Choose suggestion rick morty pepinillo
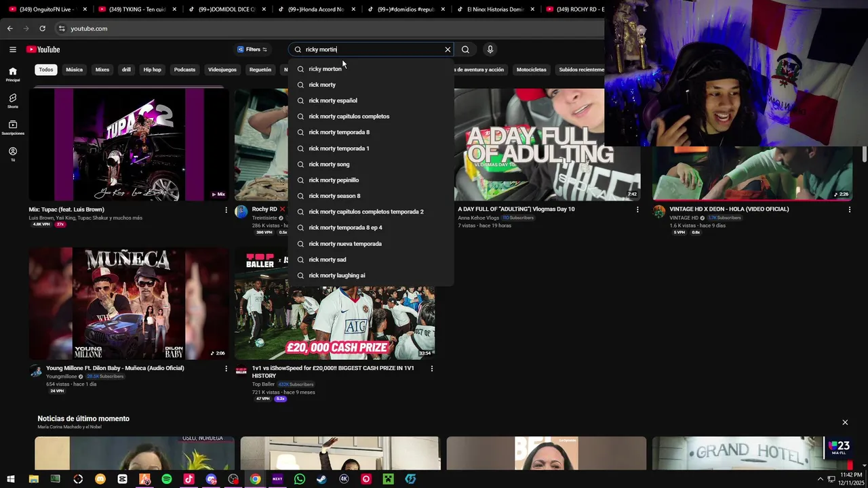Screen dimensions: 868x488 click(x=372, y=180)
